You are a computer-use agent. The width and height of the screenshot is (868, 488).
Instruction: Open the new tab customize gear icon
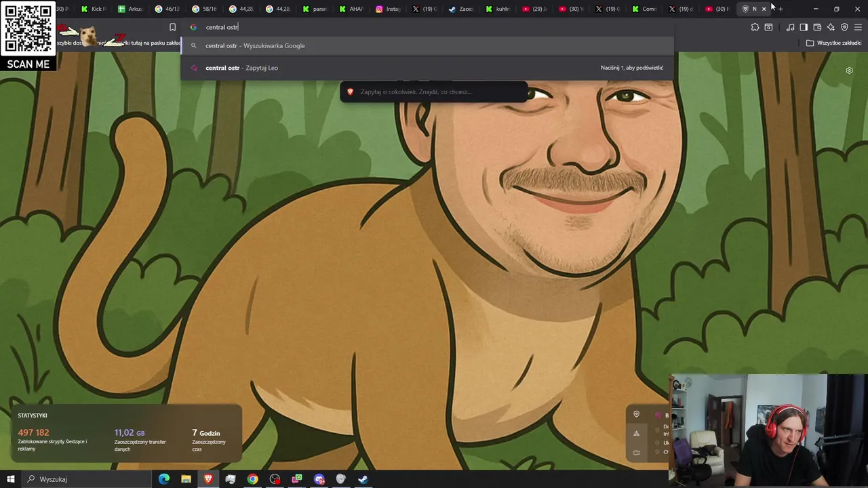tap(849, 70)
